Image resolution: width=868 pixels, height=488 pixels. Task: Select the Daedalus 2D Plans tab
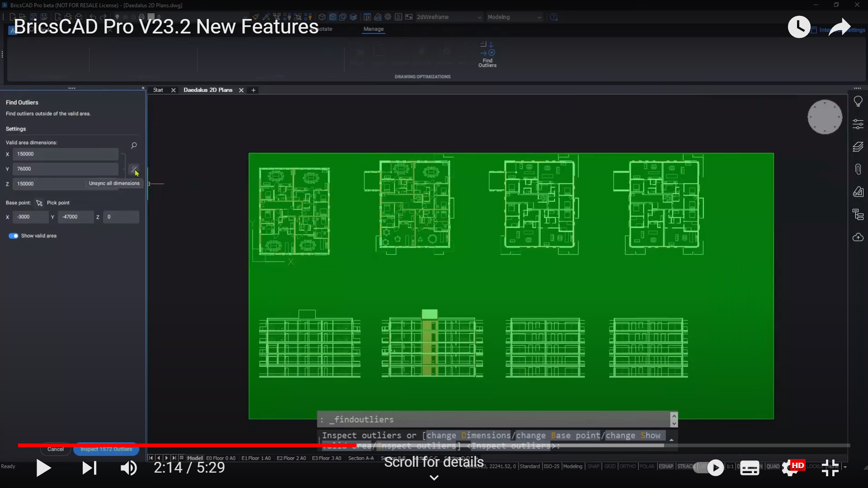click(208, 90)
